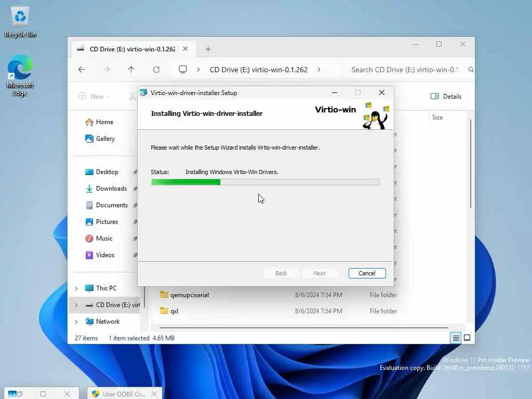Toggle the Details pane button
The width and height of the screenshot is (532, 399).
coord(446,96)
